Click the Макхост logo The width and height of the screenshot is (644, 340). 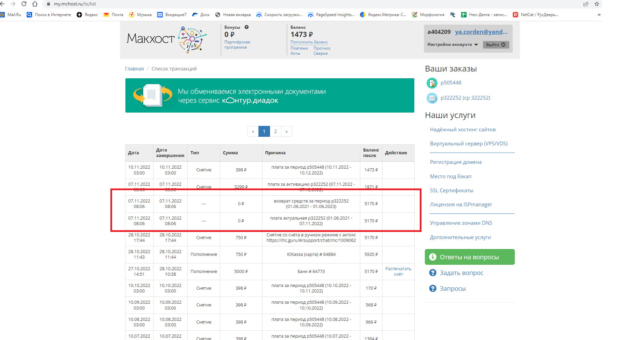pyautogui.click(x=166, y=39)
